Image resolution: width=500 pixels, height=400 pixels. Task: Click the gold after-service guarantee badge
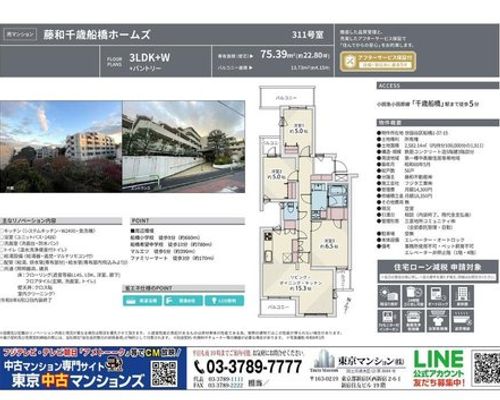(x=378, y=61)
